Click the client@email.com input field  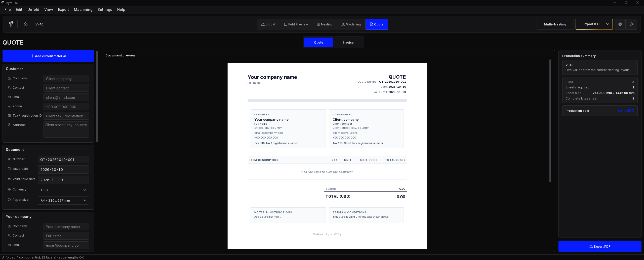point(66,97)
